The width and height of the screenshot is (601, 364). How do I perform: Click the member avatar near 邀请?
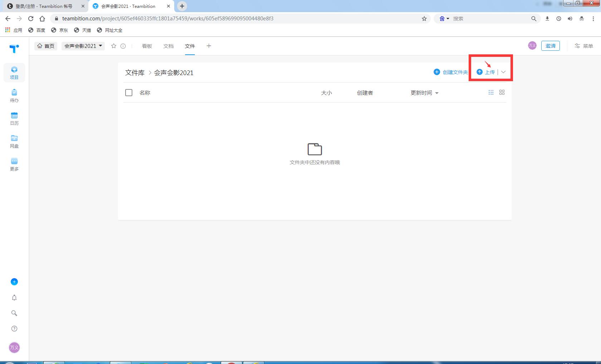click(532, 45)
